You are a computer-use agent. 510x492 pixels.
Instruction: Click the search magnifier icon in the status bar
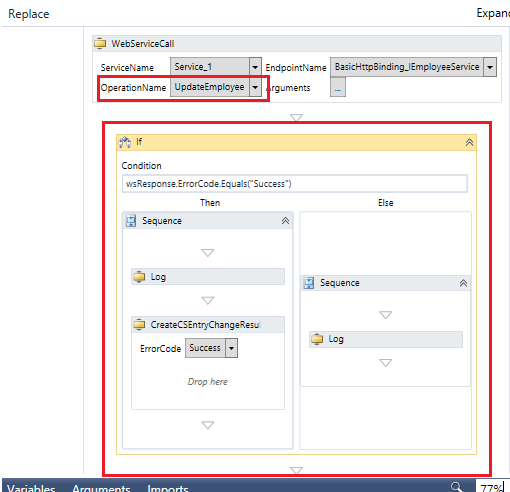[457, 487]
